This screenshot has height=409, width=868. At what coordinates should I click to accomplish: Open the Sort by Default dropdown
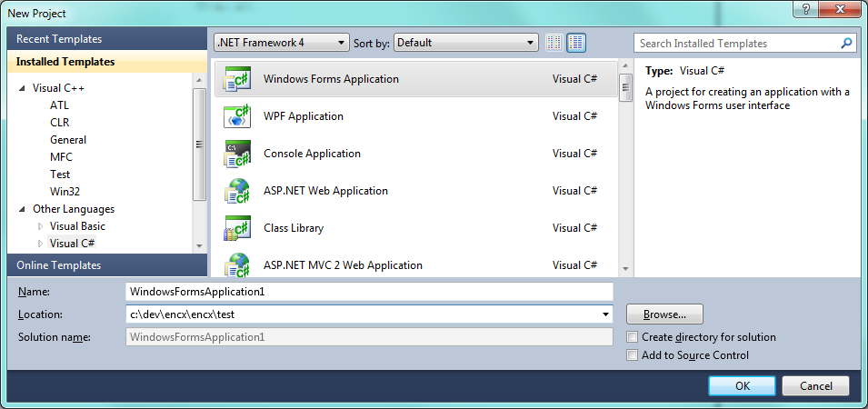pos(466,43)
